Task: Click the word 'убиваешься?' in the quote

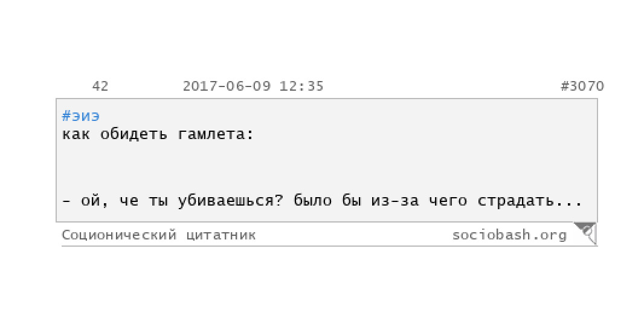Action: [x=230, y=201]
